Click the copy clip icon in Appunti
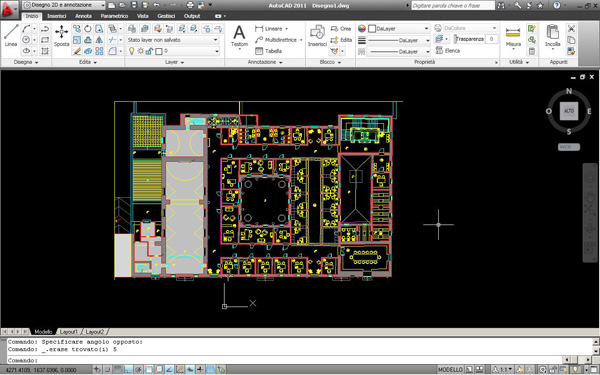The width and height of the screenshot is (600, 375). [x=571, y=40]
